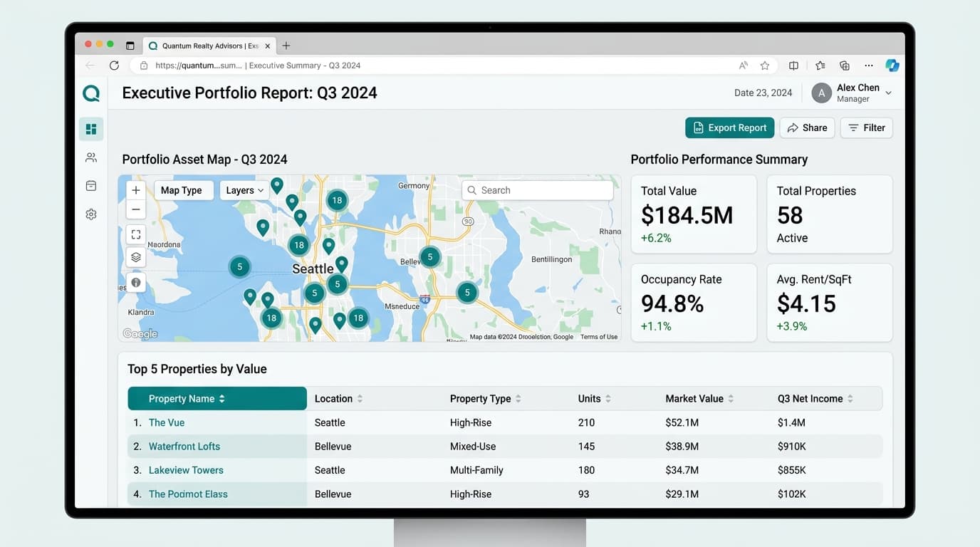Screen dimensions: 980x547
Task: Zoom out on the map
Action: point(136,209)
